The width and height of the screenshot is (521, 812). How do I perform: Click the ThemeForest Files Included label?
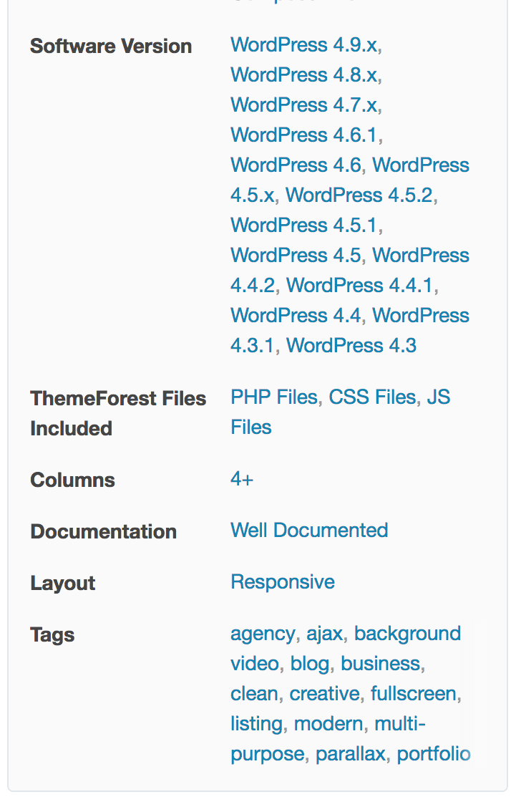point(118,414)
